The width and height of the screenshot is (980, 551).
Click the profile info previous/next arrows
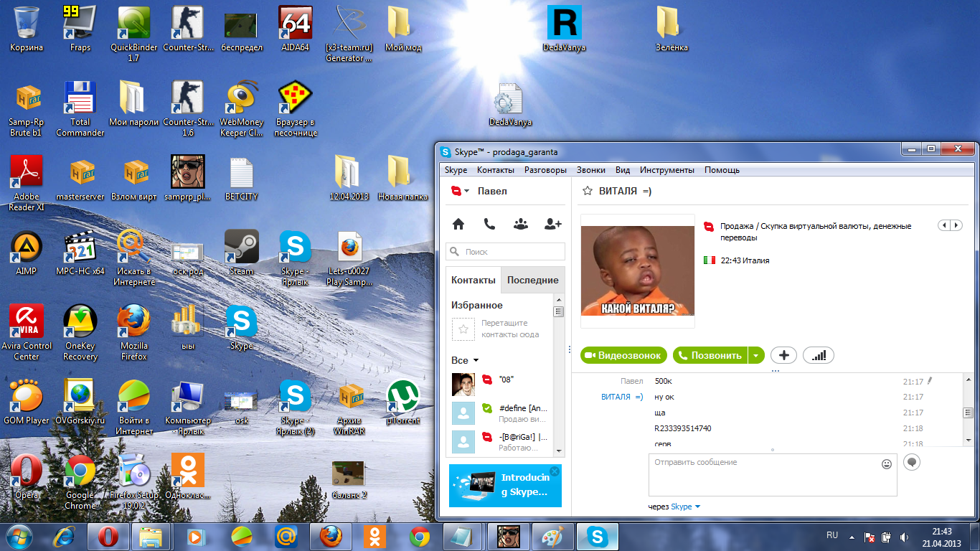(950, 225)
